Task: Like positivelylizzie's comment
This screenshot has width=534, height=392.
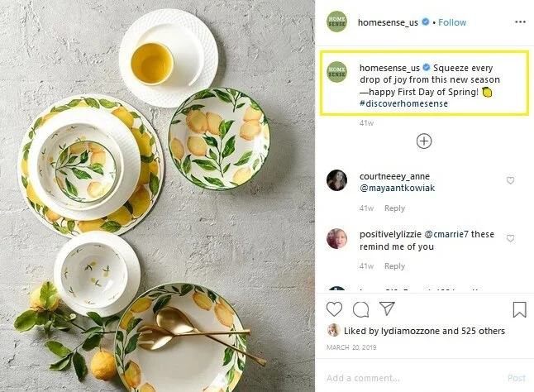Action: tap(510, 238)
